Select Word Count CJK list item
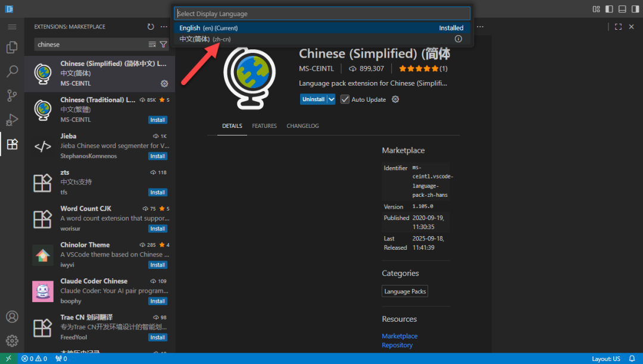The image size is (643, 364). point(99,219)
